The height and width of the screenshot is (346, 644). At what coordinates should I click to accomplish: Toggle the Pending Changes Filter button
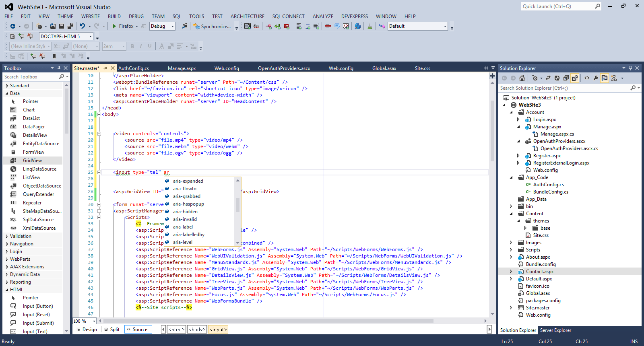click(x=535, y=78)
